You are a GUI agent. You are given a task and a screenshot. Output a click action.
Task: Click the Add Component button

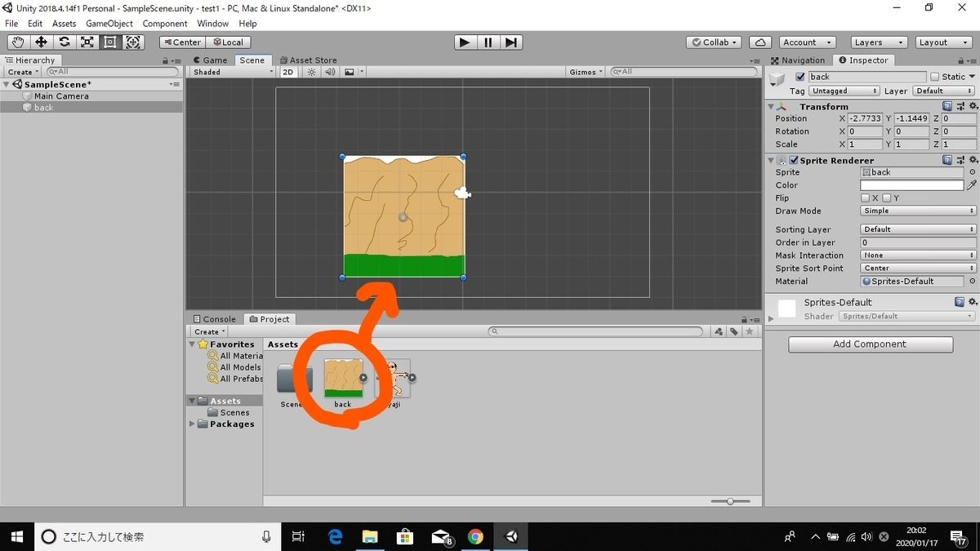coord(871,344)
